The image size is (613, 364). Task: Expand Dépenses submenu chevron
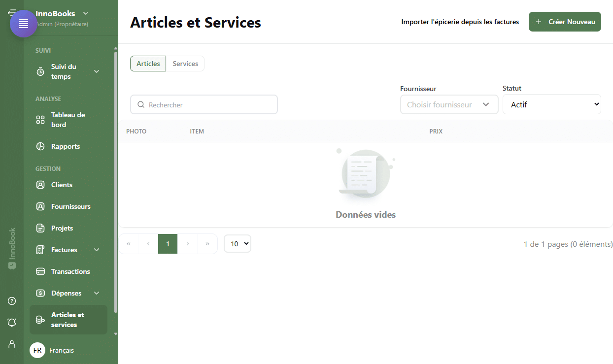click(97, 293)
